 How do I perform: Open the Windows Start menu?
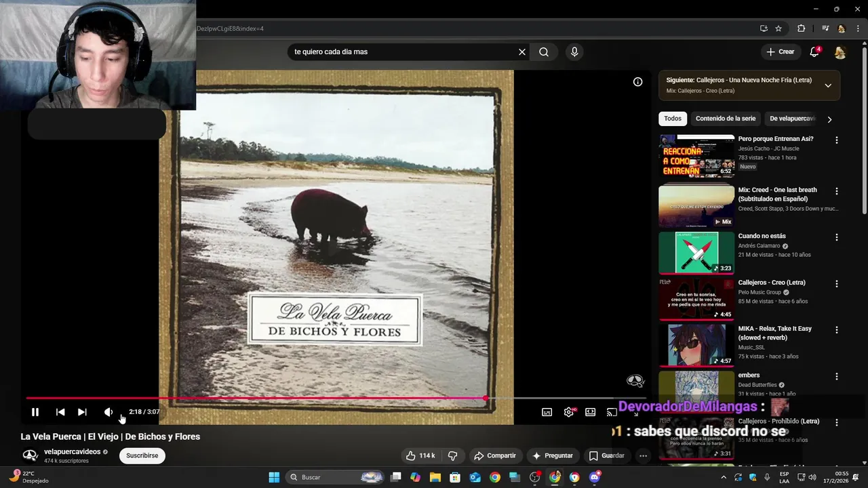[274, 477]
